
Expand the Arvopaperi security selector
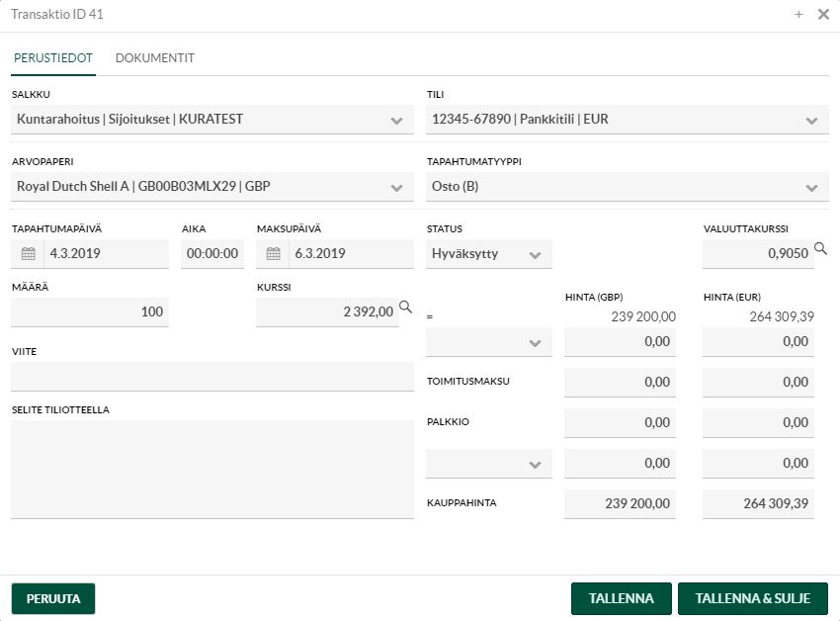396,187
